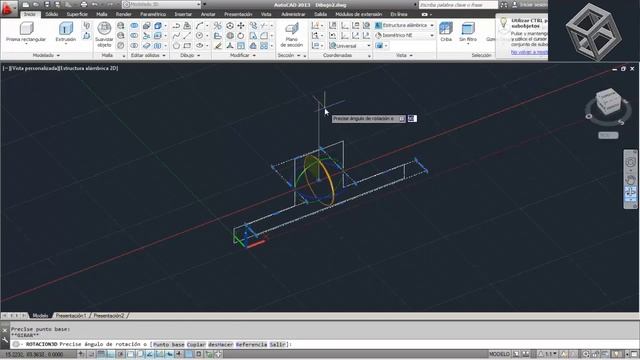
Task: Select the Polyline tool in Dibujo panel
Action: (176, 25)
